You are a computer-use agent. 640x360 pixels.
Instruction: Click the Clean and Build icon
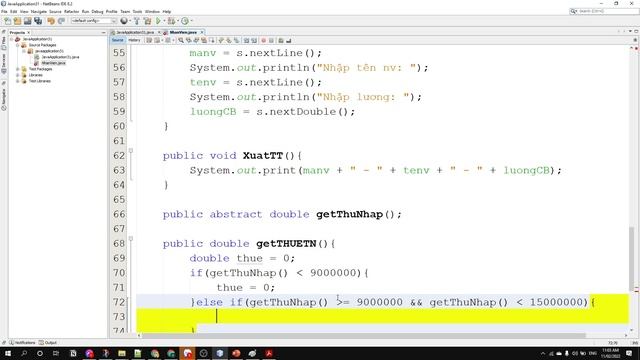tap(147, 21)
